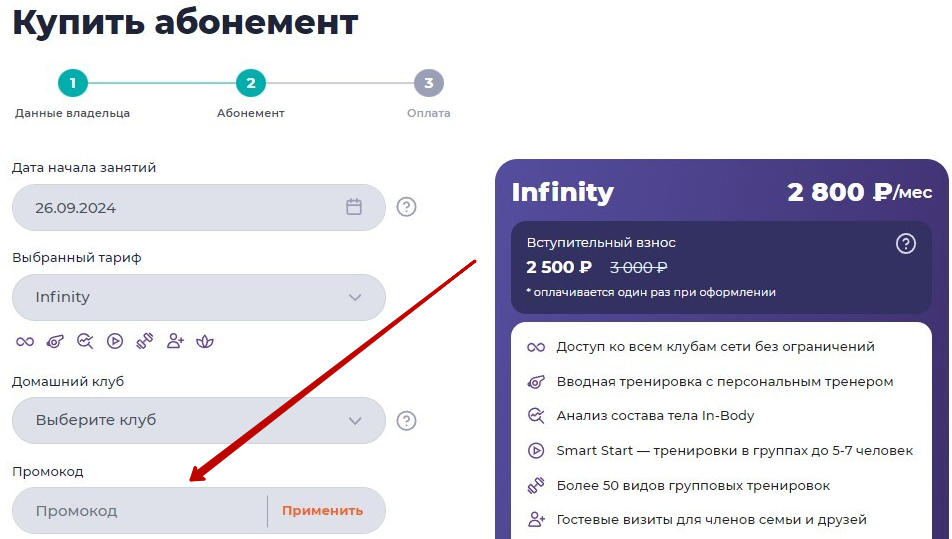
Task: Click guest visit person icon under tariff
Action: click(x=175, y=341)
